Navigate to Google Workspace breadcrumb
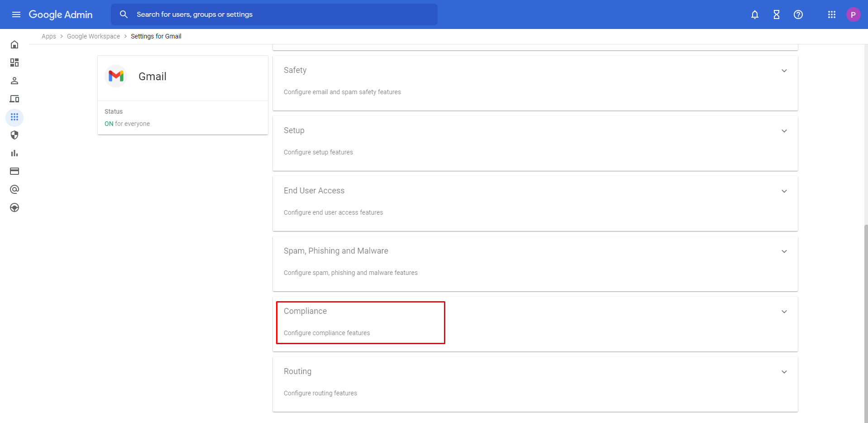 (94, 36)
